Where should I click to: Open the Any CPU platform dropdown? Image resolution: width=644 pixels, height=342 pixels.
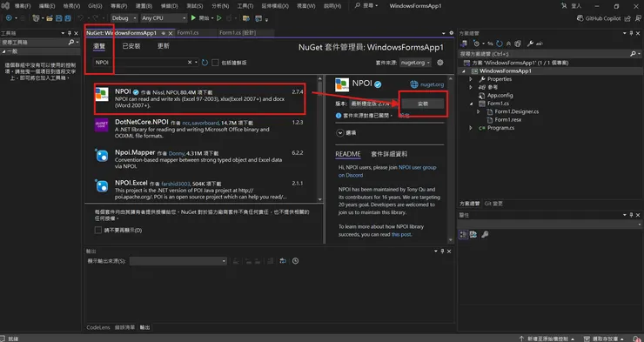[164, 18]
